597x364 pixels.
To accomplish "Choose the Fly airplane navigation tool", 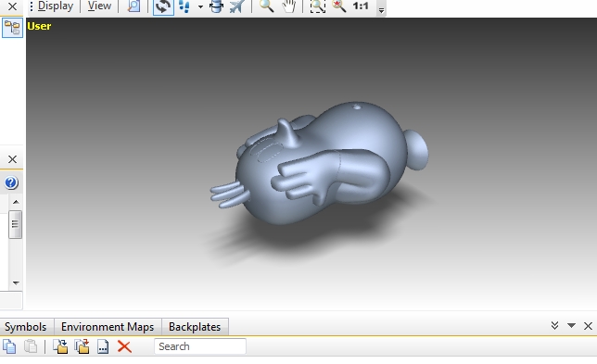I will click(x=236, y=6).
